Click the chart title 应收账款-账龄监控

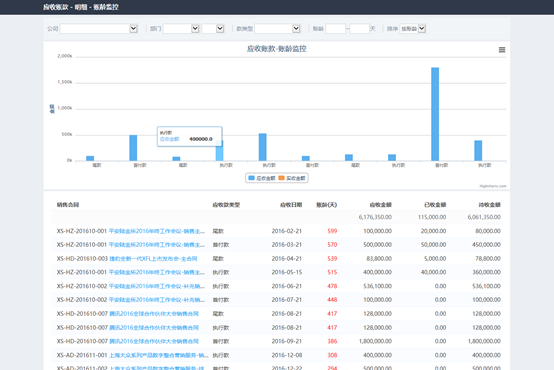point(276,49)
